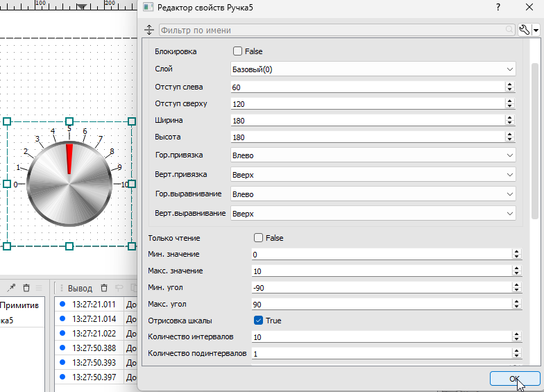Enable the Только чтение checkbox

(259, 238)
